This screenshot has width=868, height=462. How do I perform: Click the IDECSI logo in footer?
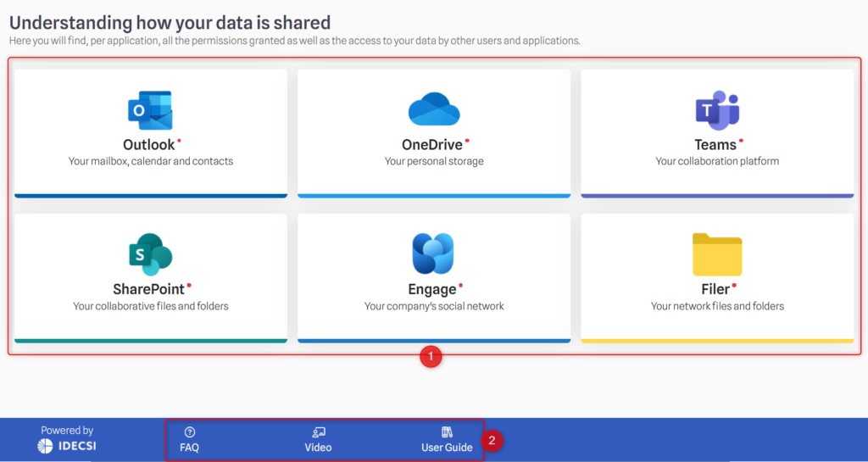tap(67, 446)
